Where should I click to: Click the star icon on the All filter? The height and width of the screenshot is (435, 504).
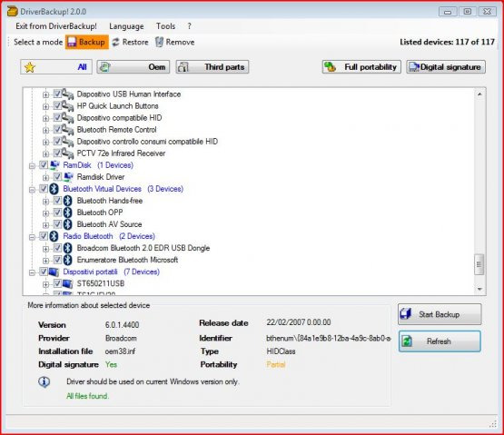(30, 67)
